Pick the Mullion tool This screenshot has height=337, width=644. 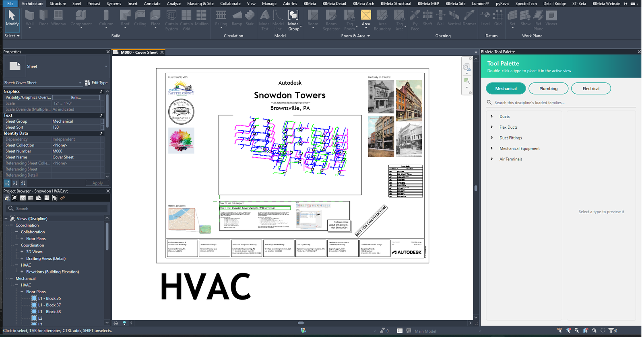coord(202,18)
